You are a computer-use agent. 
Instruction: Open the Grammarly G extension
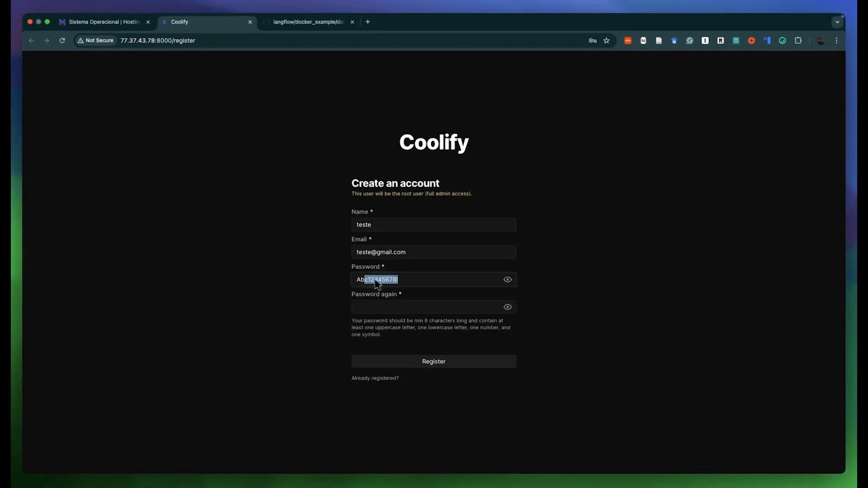click(689, 41)
